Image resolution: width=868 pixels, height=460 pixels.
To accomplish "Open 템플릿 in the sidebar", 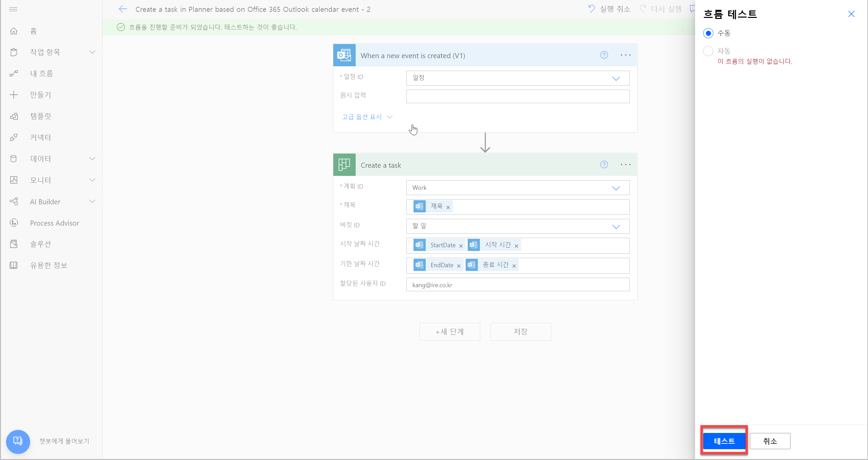I will (x=41, y=116).
